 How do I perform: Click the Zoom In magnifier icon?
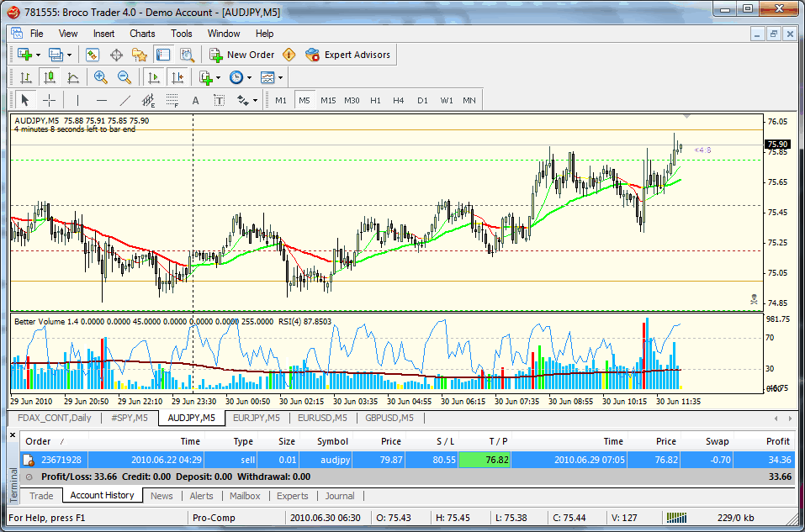tap(100, 77)
